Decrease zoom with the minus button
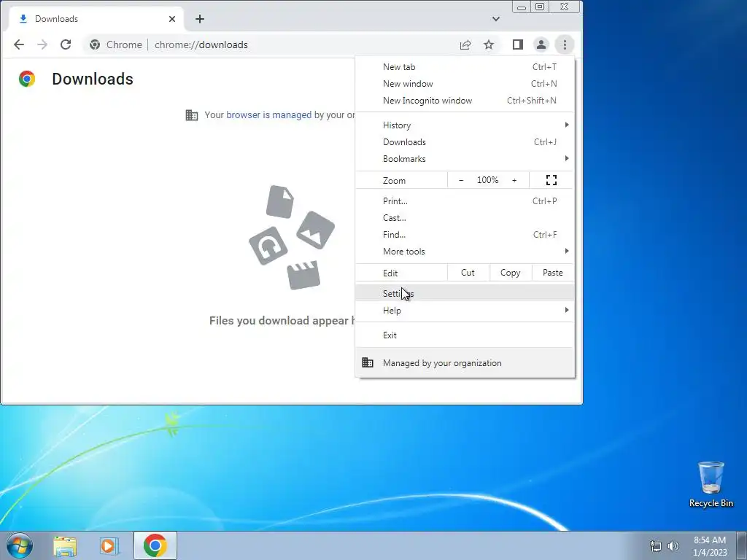Image resolution: width=747 pixels, height=560 pixels. (x=461, y=180)
